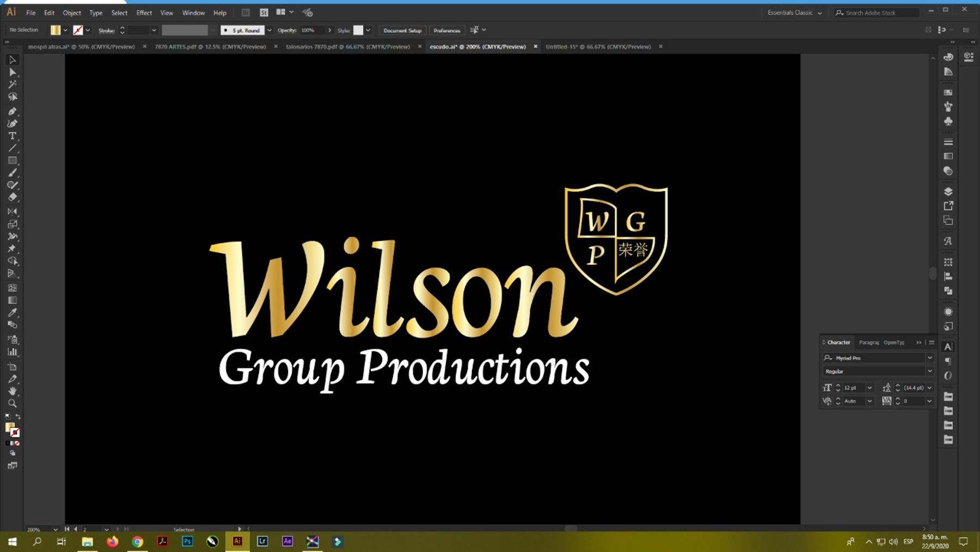This screenshot has width=980, height=552.
Task: Expand the Essentials Classic workspace dropdown
Action: coord(819,13)
